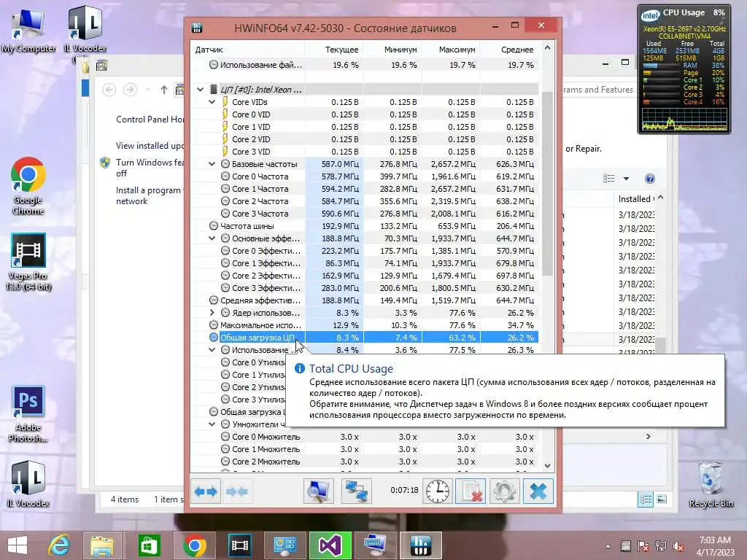Click the HWiNFO scrollbar down arrow

[x=547, y=466]
